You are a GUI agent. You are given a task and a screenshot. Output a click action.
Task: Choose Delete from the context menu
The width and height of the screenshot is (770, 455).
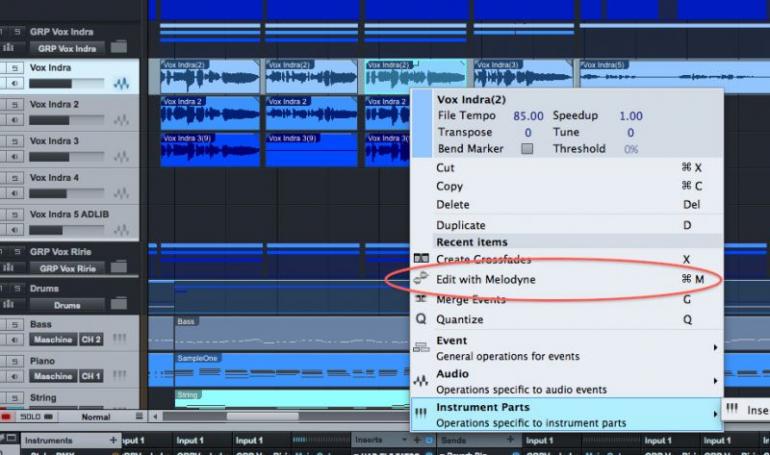567,205
